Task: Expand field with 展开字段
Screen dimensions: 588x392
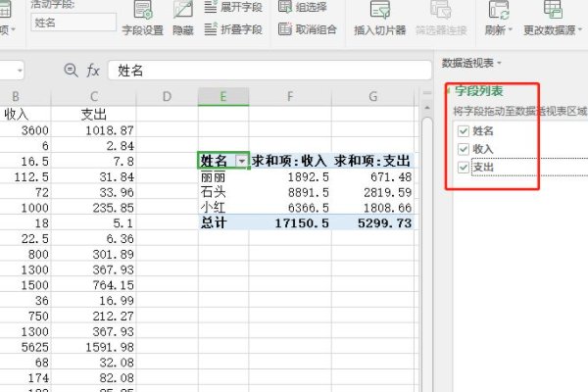Action: point(233,7)
